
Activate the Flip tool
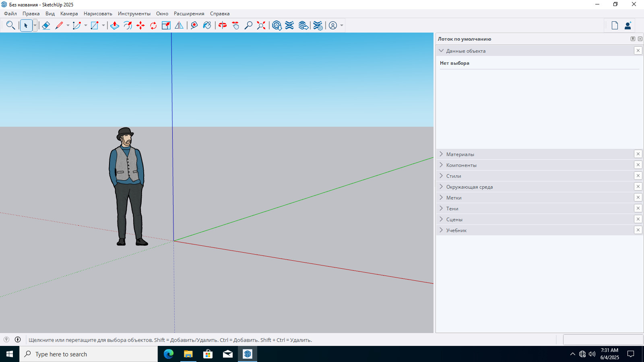click(x=179, y=25)
